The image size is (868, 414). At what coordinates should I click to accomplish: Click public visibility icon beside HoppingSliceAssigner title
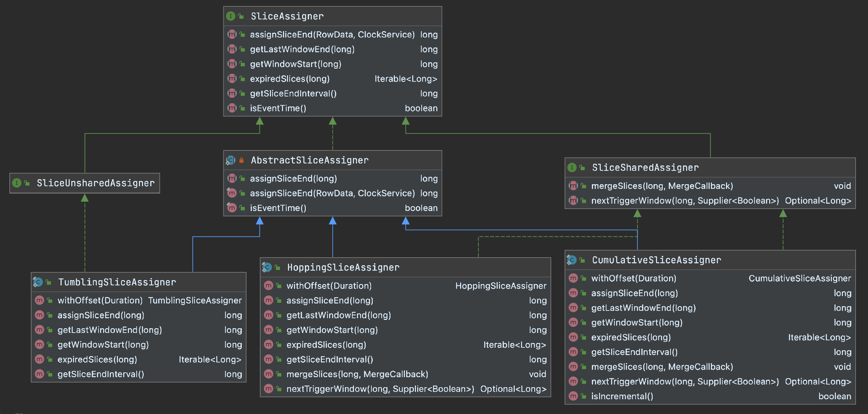(x=278, y=267)
